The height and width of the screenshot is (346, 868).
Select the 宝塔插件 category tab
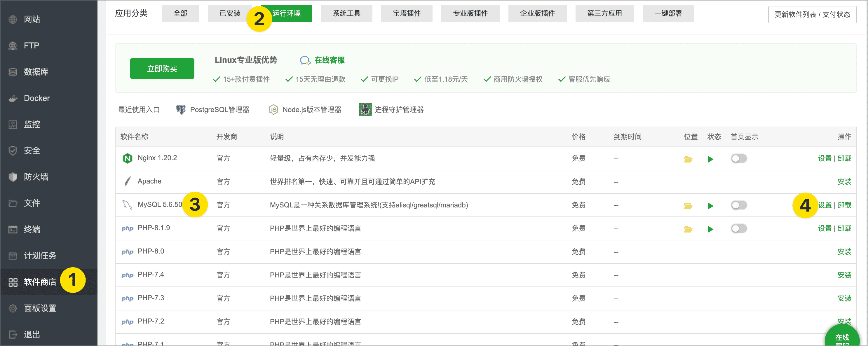[x=407, y=13]
